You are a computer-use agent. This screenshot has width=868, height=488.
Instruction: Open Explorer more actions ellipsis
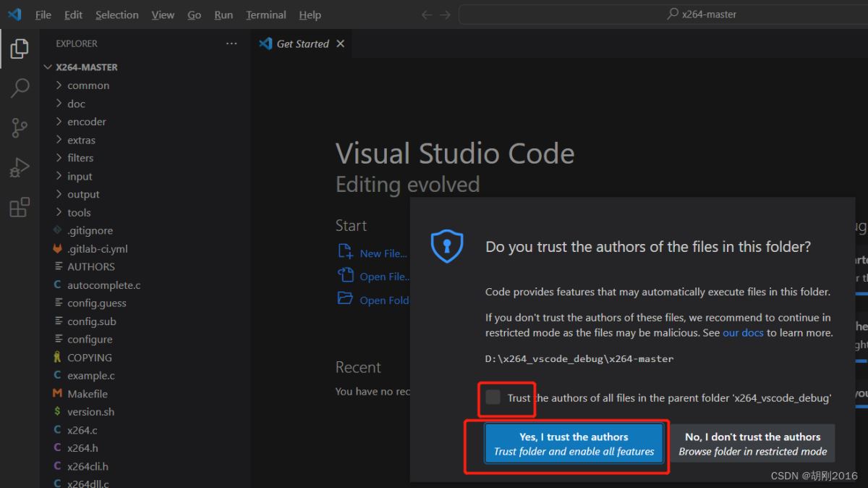231,43
